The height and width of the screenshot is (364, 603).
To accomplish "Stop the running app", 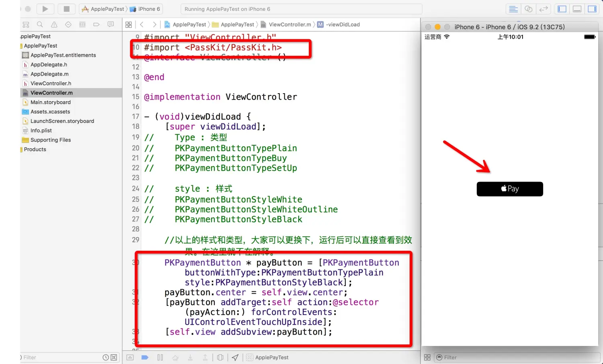I will click(x=66, y=9).
